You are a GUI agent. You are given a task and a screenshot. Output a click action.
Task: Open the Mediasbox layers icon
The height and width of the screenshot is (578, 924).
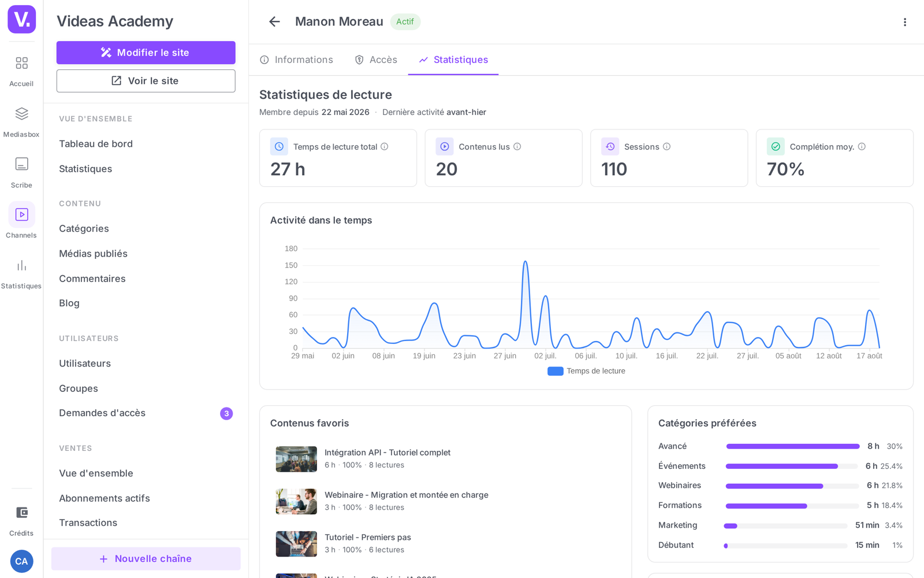pyautogui.click(x=21, y=113)
